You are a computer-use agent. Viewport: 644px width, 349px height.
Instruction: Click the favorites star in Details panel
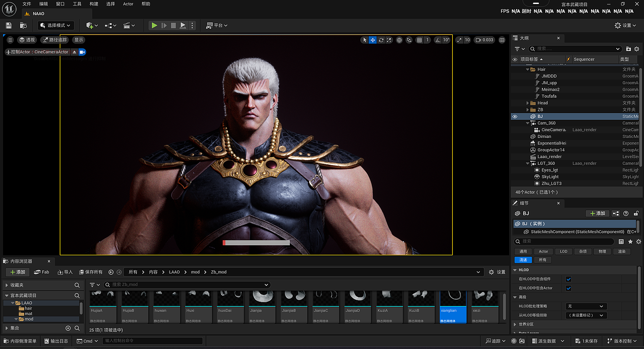click(630, 242)
